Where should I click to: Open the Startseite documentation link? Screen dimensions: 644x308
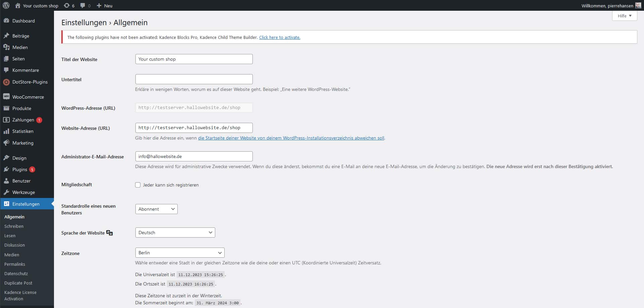[x=291, y=138]
